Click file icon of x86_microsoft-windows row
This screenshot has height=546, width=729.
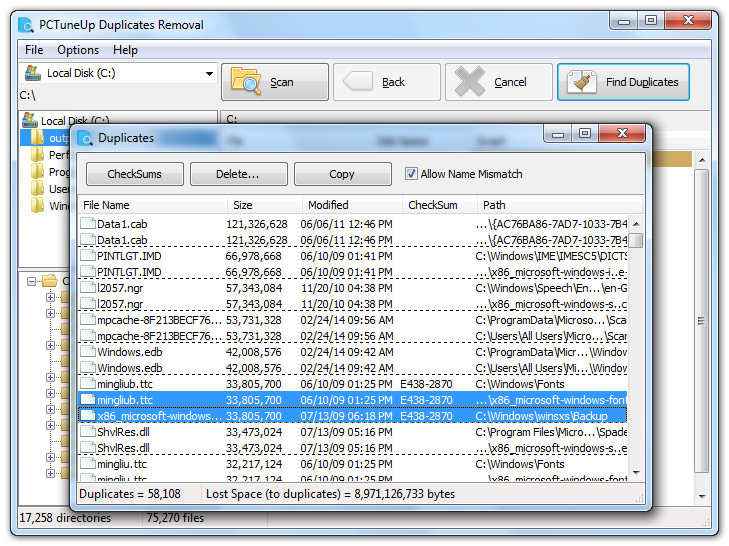tap(87, 416)
